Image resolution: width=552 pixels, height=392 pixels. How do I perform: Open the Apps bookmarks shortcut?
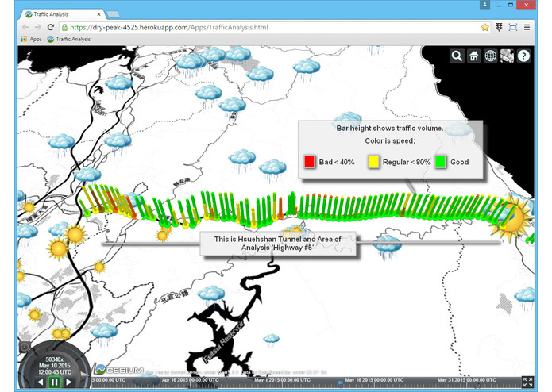[x=31, y=39]
